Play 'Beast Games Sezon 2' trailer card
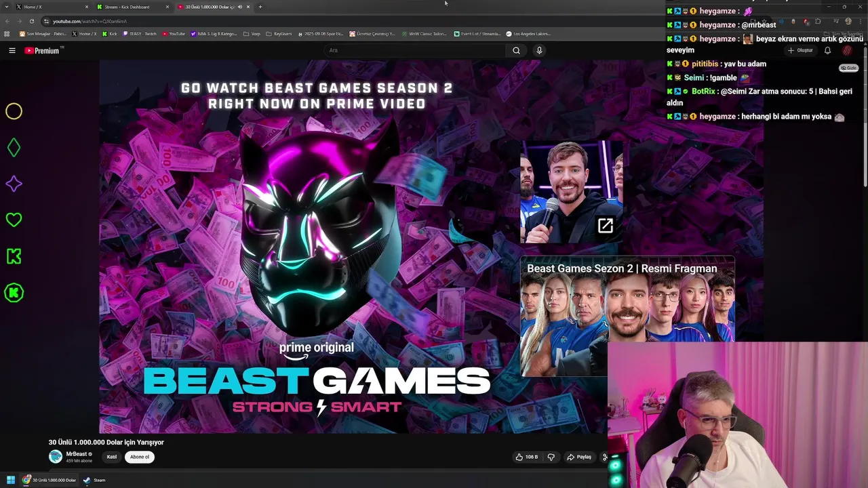Screen dimensions: 868x488 (627, 315)
